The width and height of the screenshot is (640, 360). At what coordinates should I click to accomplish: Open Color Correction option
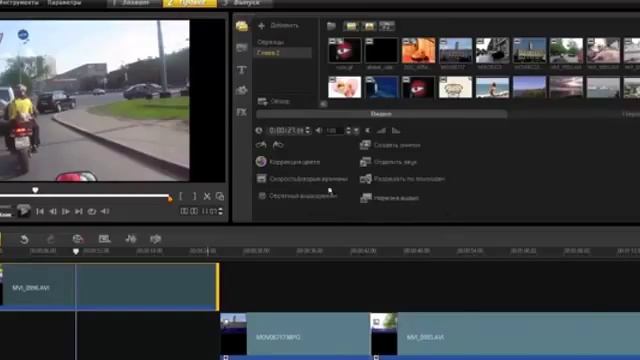(x=288, y=162)
